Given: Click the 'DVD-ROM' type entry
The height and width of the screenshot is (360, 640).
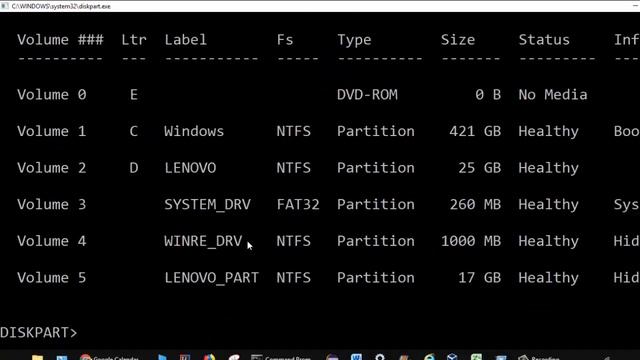Looking at the screenshot, I should click(x=367, y=95).
